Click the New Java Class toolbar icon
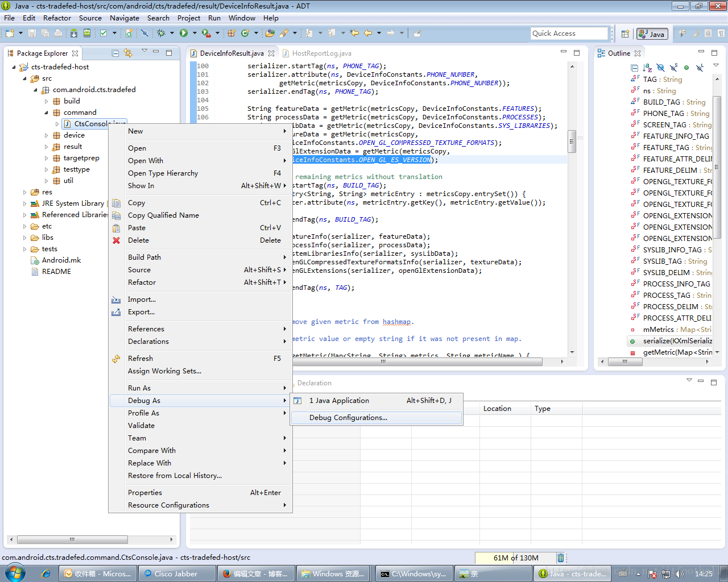The width and height of the screenshot is (728, 582). pos(245,34)
